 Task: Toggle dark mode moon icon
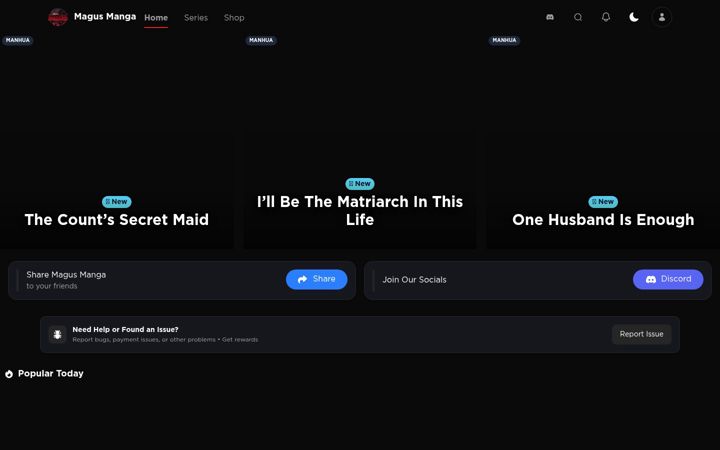point(634,17)
